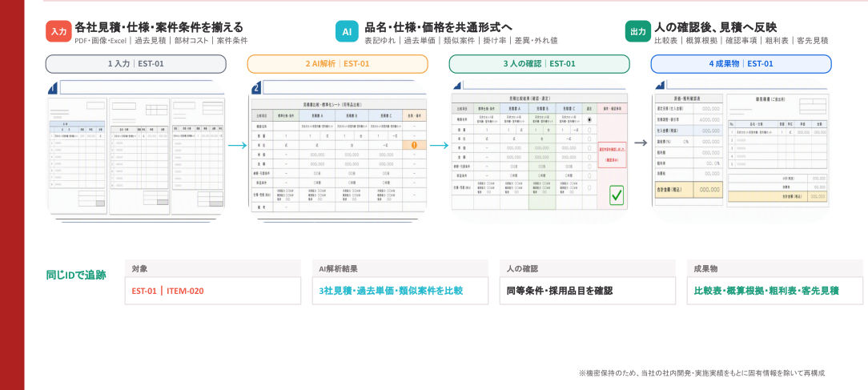Click the yellow 合計金額 total cell
This screenshot has height=390, width=868.
689,190
